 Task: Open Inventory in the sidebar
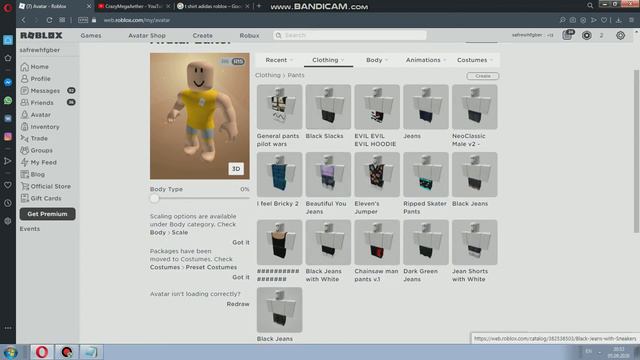[40, 127]
